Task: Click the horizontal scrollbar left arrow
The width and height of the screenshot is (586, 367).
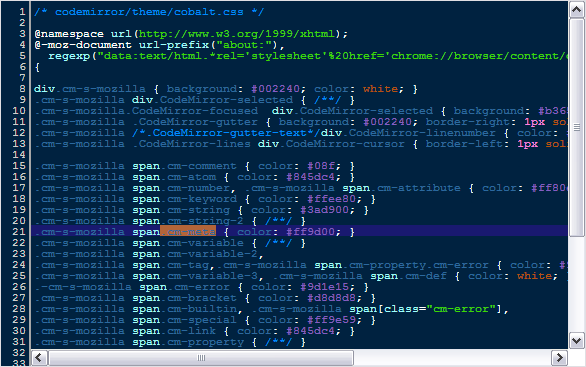Action: 39,358
